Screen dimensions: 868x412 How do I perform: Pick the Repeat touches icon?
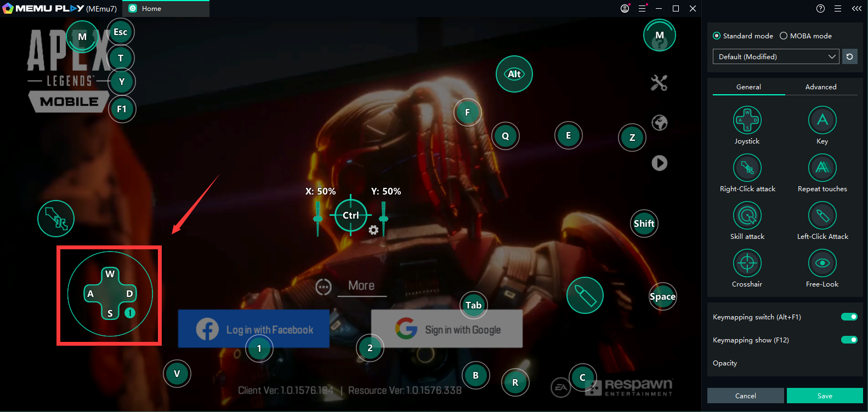pyautogui.click(x=822, y=168)
